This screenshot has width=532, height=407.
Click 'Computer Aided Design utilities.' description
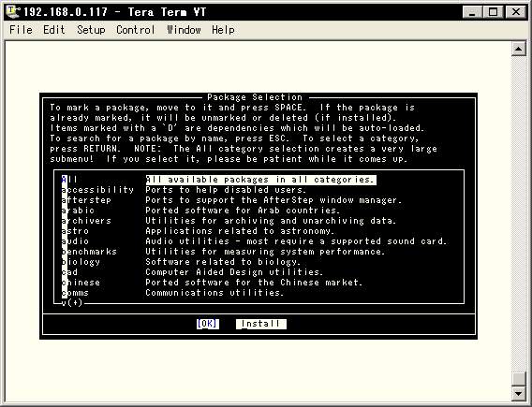coord(234,272)
